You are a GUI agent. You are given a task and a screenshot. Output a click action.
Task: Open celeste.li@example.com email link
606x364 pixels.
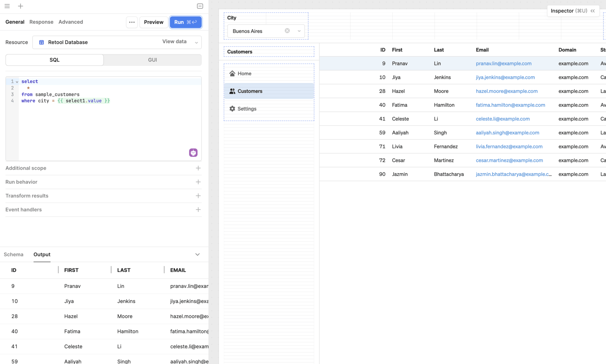503,119
